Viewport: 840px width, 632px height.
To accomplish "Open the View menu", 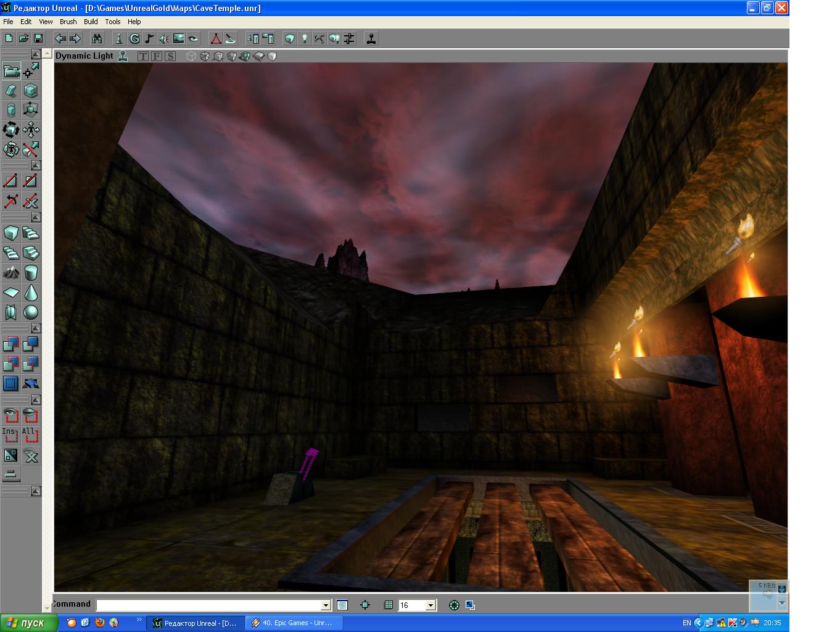I will click(x=46, y=22).
